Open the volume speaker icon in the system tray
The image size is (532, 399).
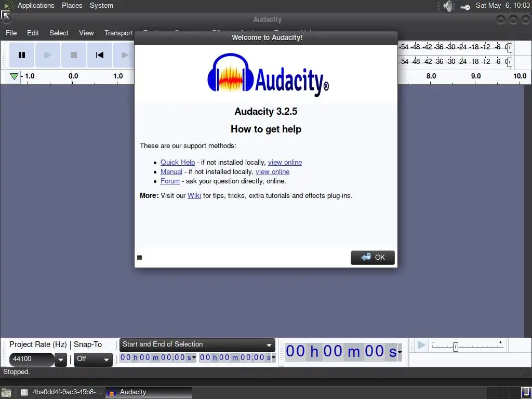tap(448, 6)
